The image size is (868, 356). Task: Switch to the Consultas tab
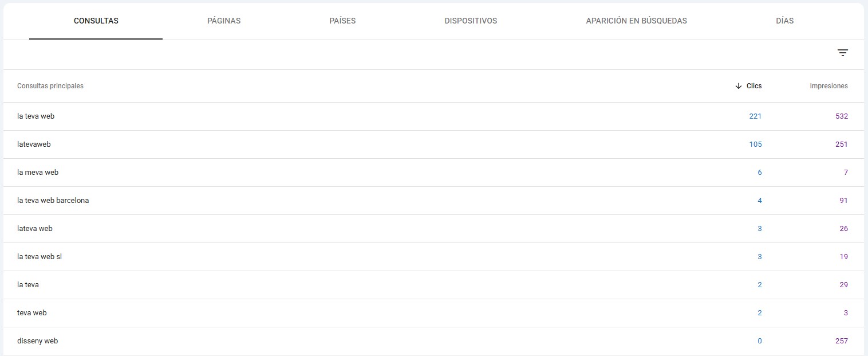pyautogui.click(x=96, y=21)
